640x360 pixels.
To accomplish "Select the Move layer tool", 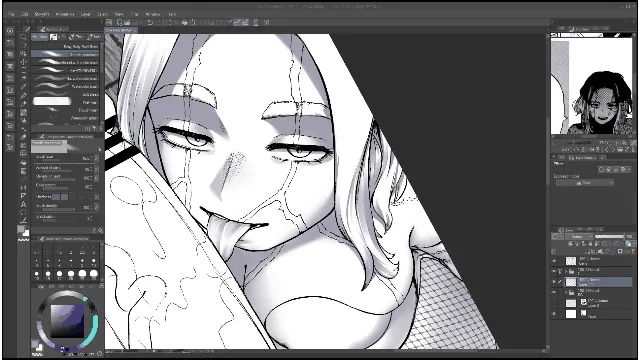I will 23,62.
